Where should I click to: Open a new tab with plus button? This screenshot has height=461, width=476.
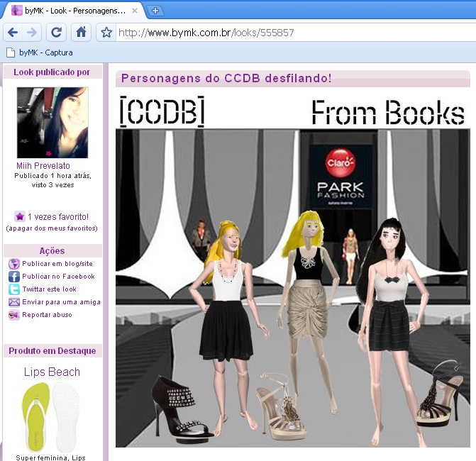[x=155, y=11]
